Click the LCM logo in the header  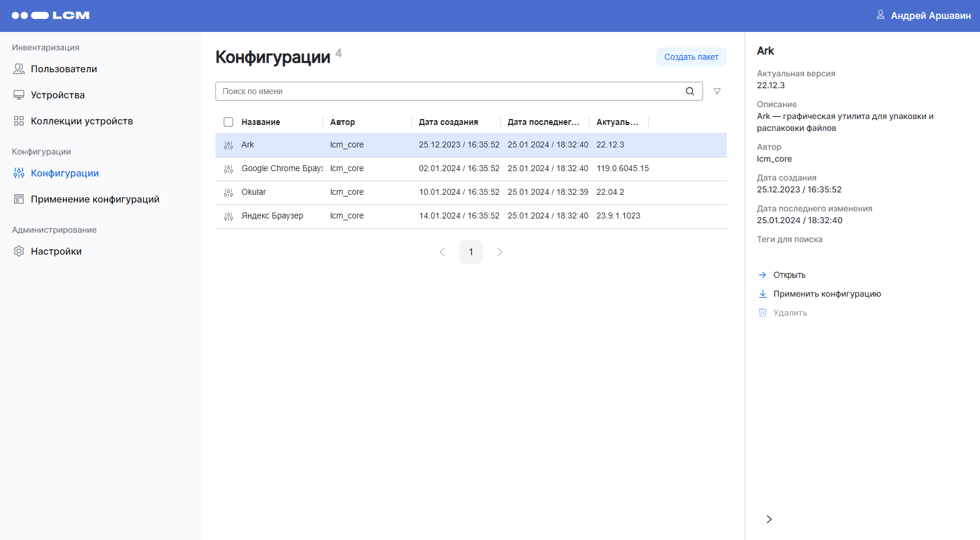click(50, 15)
